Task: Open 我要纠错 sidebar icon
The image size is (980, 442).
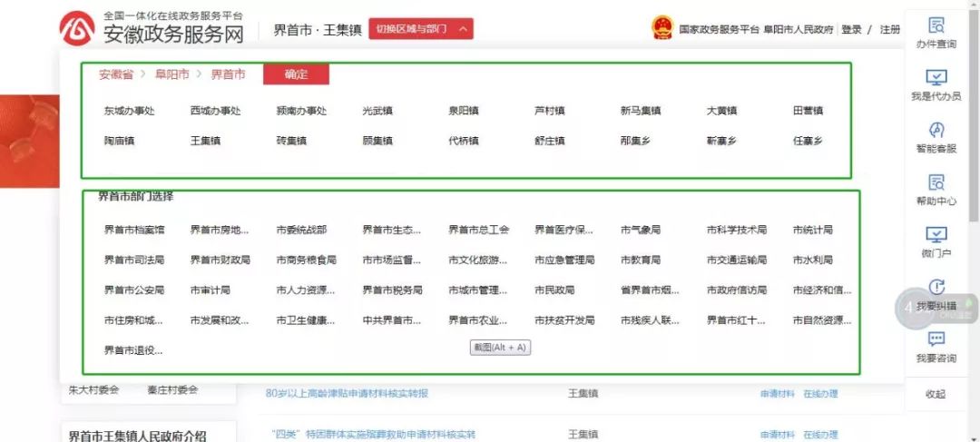Action: point(936,288)
